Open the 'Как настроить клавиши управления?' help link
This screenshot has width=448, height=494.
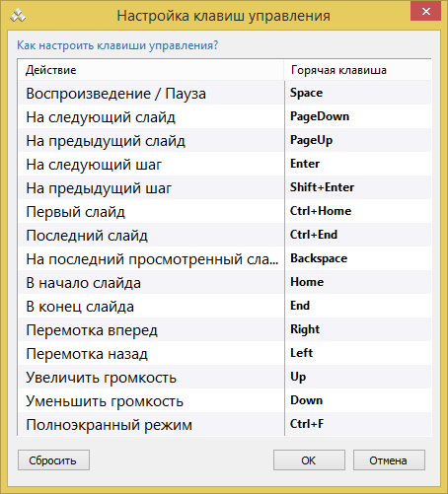(x=117, y=45)
